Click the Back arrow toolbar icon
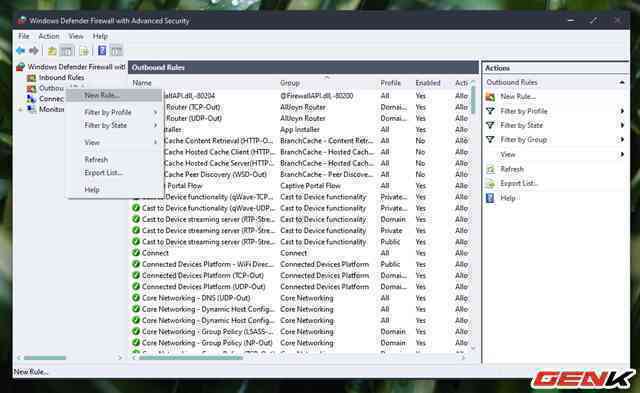Screen dimensions: 640x393 click(x=20, y=51)
